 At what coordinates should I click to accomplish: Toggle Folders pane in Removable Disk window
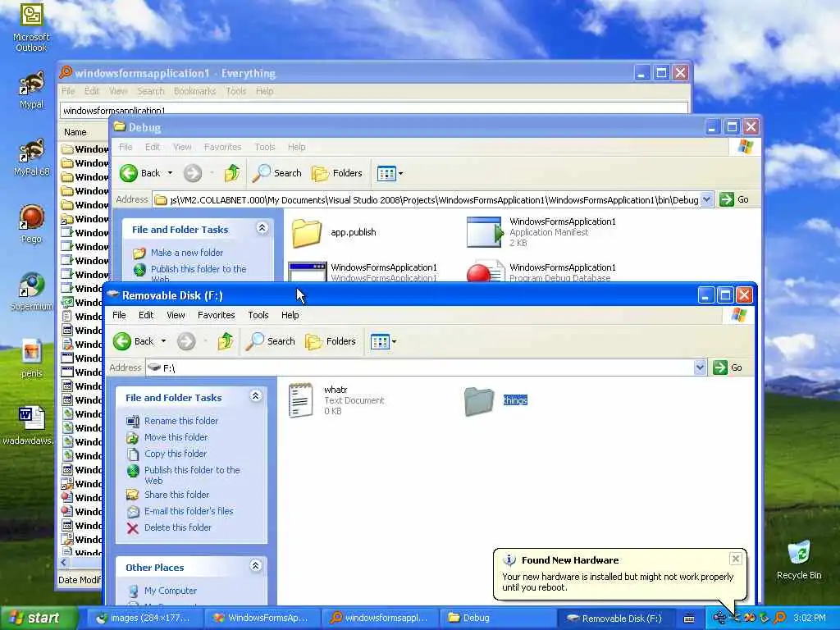tap(331, 341)
